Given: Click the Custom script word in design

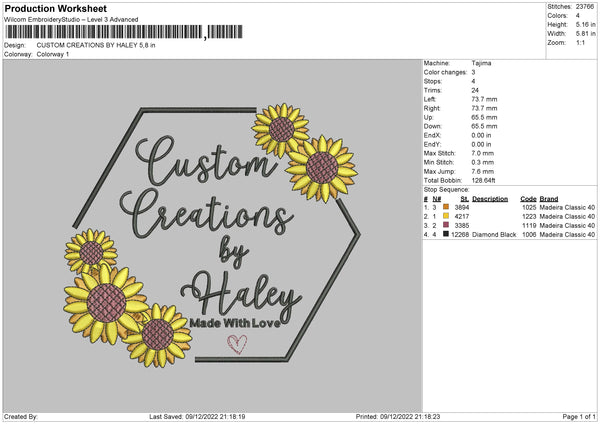Looking at the screenshot, I should pos(206,161).
